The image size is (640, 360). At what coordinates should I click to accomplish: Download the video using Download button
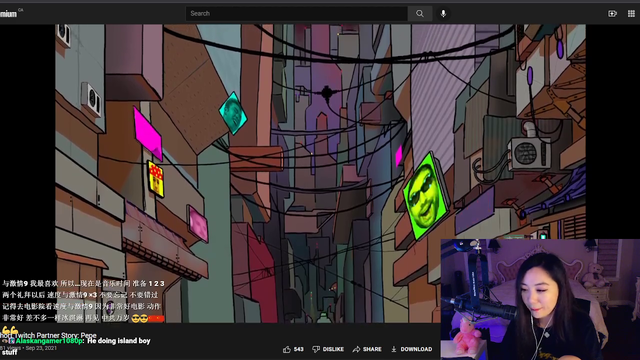coord(411,349)
